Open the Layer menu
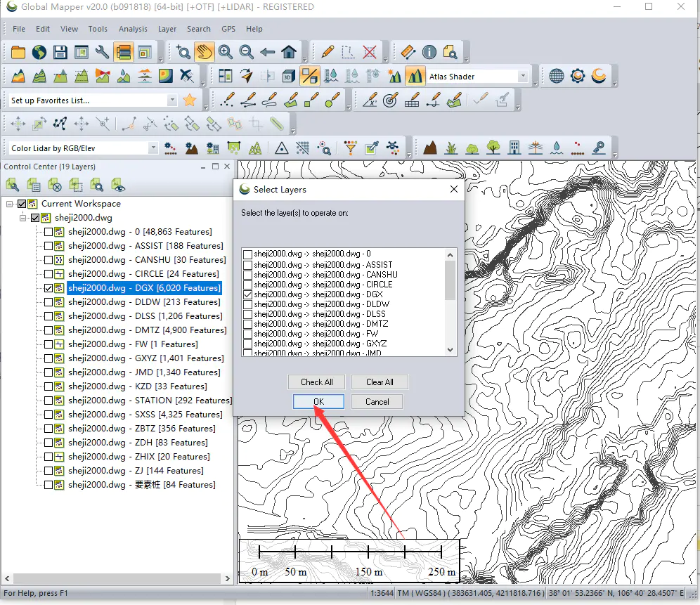 [167, 29]
